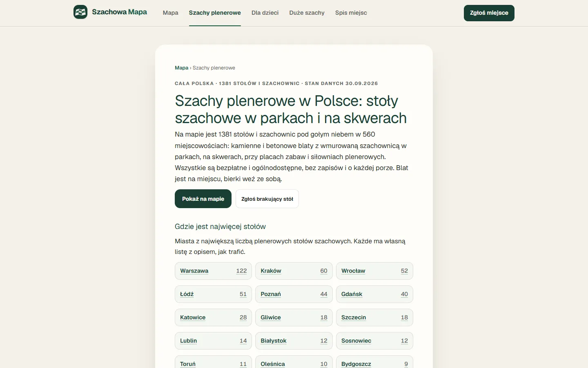Click the count 14 beside Lublin
588x368 pixels.
pos(243,341)
